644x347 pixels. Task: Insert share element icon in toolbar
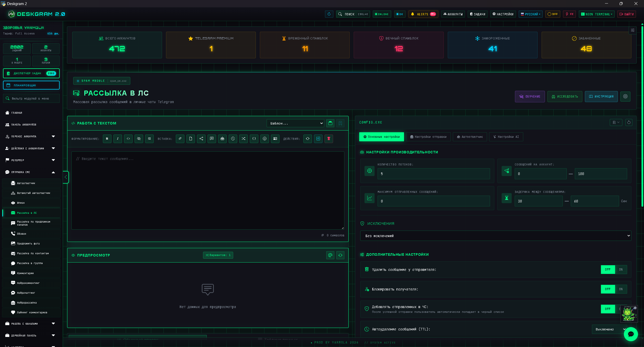(x=201, y=139)
